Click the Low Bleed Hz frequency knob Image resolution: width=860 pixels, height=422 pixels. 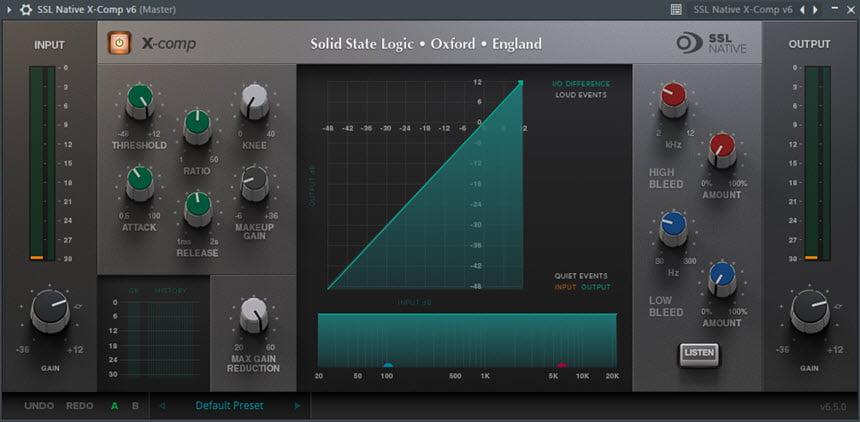pos(674,229)
